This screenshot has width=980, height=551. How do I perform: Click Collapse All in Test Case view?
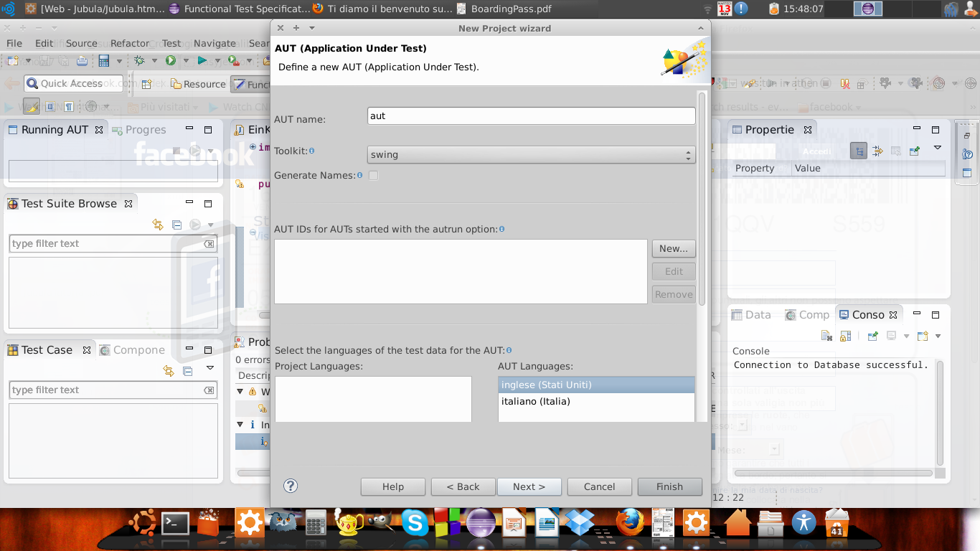point(187,371)
